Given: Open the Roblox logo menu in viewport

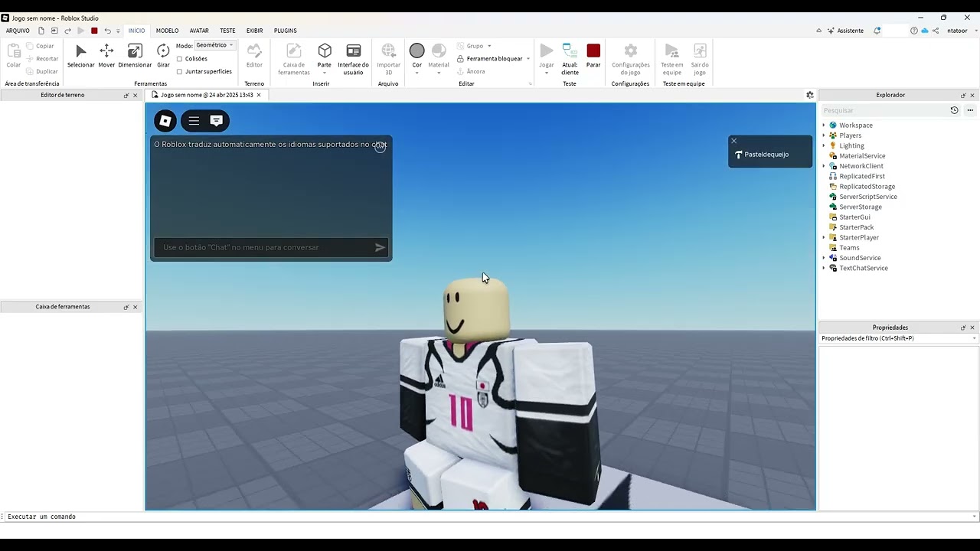Looking at the screenshot, I should [165, 121].
